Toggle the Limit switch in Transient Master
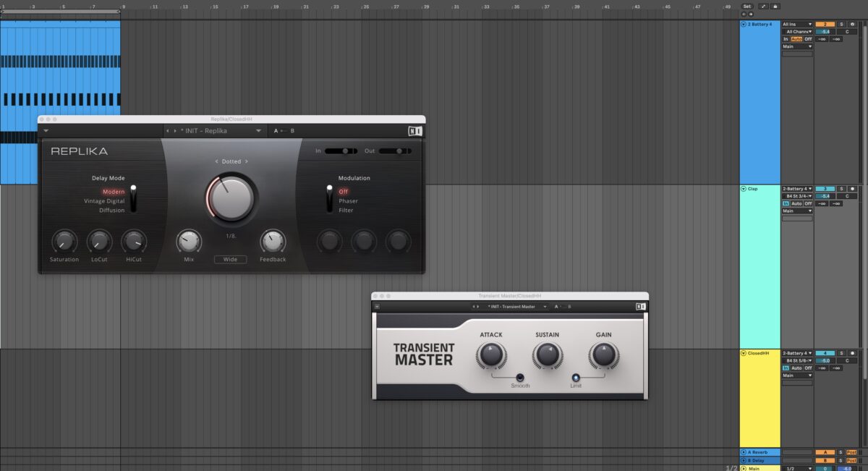Viewport: 868px width, 471px height. [x=576, y=377]
